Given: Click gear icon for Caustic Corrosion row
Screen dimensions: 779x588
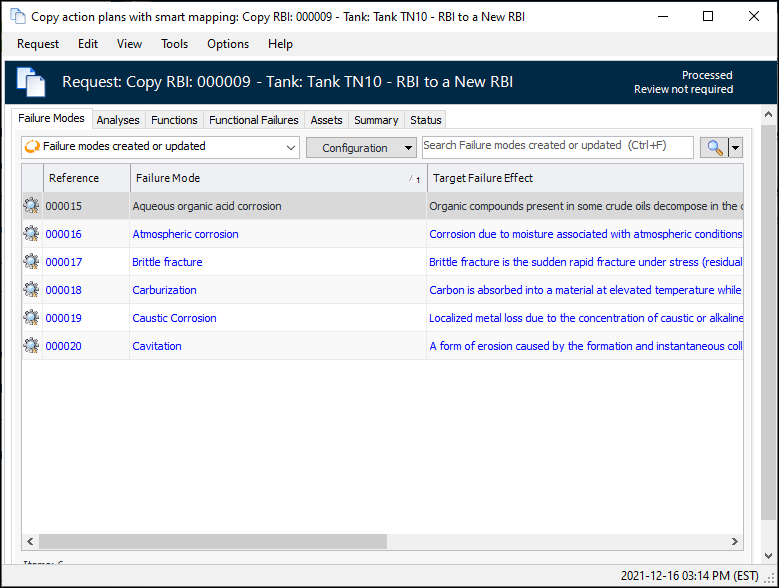Looking at the screenshot, I should pyautogui.click(x=31, y=318).
